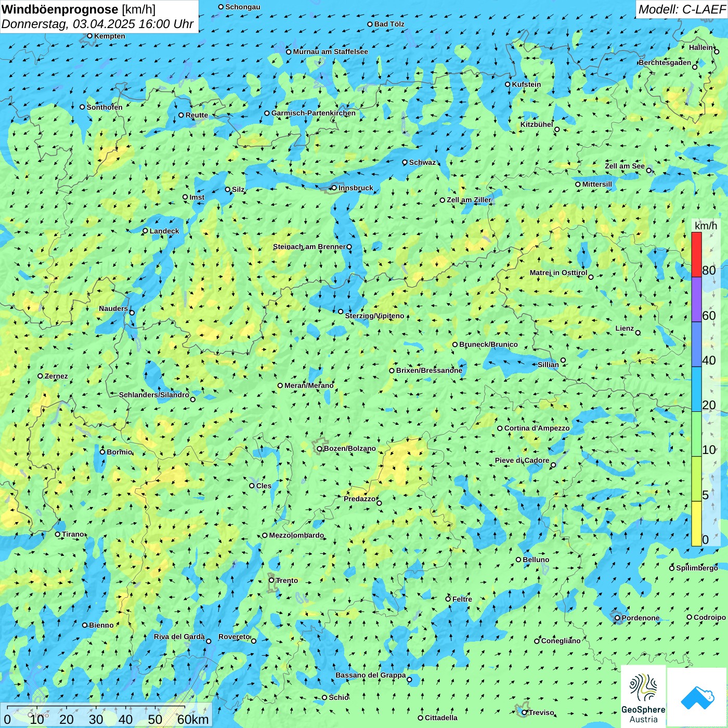
Task: Click the Kempten city marker
Action: point(89,36)
